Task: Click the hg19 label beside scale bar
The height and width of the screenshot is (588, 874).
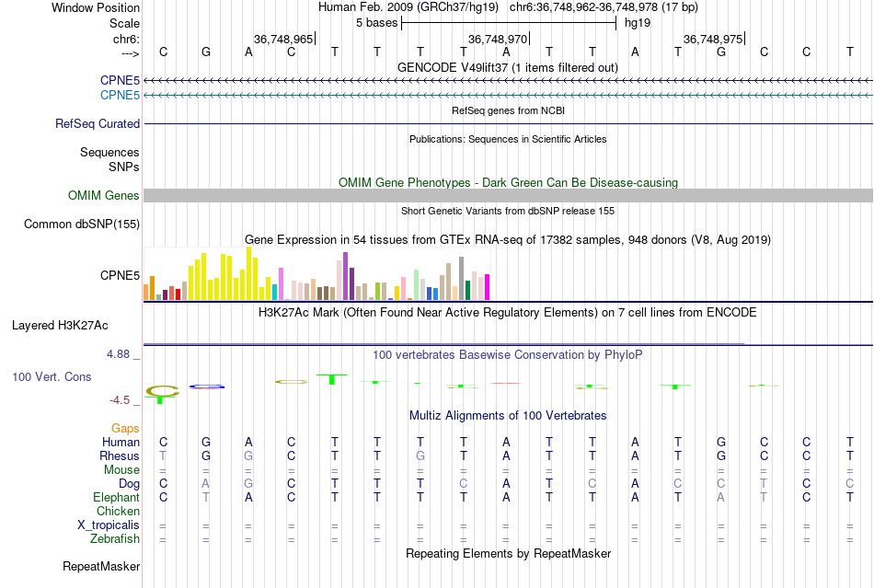Action: coord(638,23)
